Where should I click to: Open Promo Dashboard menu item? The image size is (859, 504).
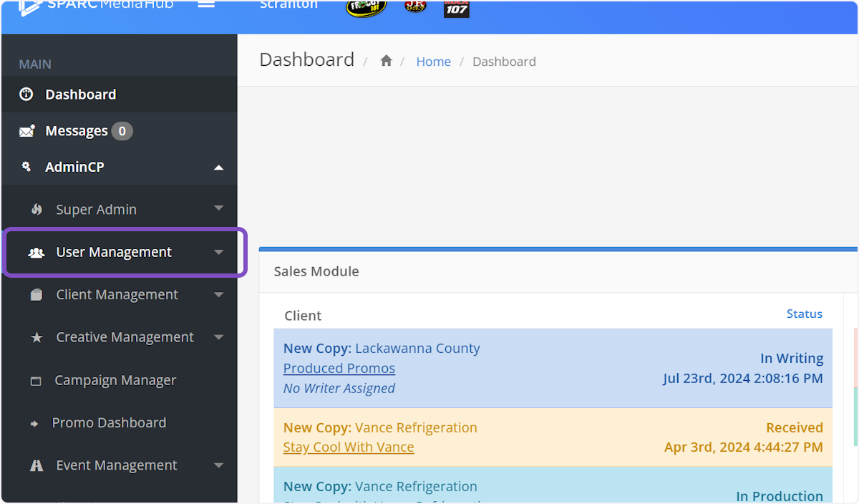(x=109, y=423)
